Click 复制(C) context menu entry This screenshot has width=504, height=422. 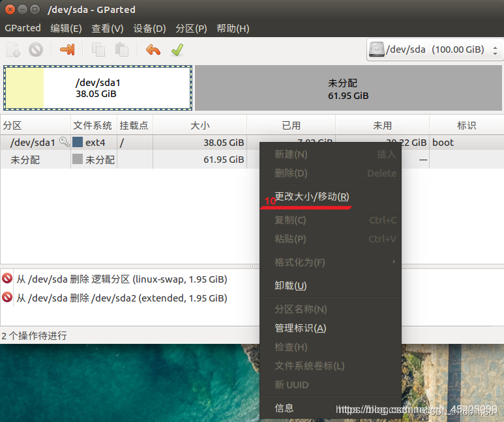pos(331,220)
